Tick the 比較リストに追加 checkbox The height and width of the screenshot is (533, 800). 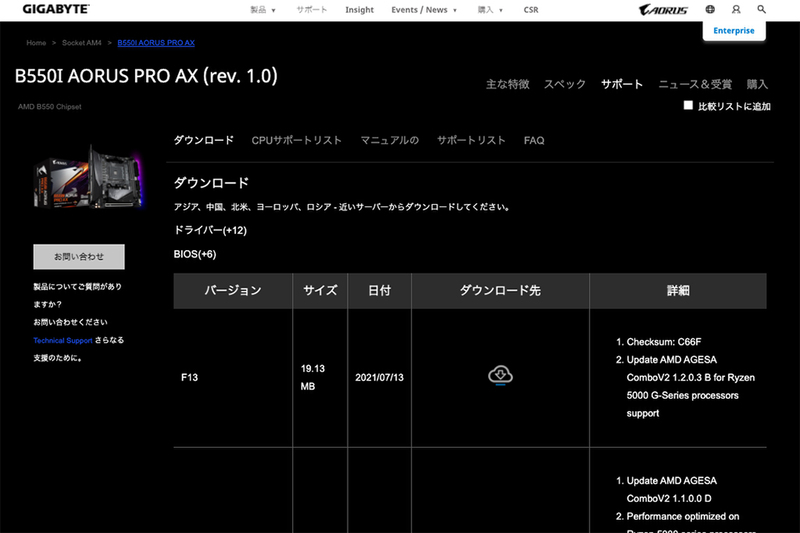click(688, 105)
